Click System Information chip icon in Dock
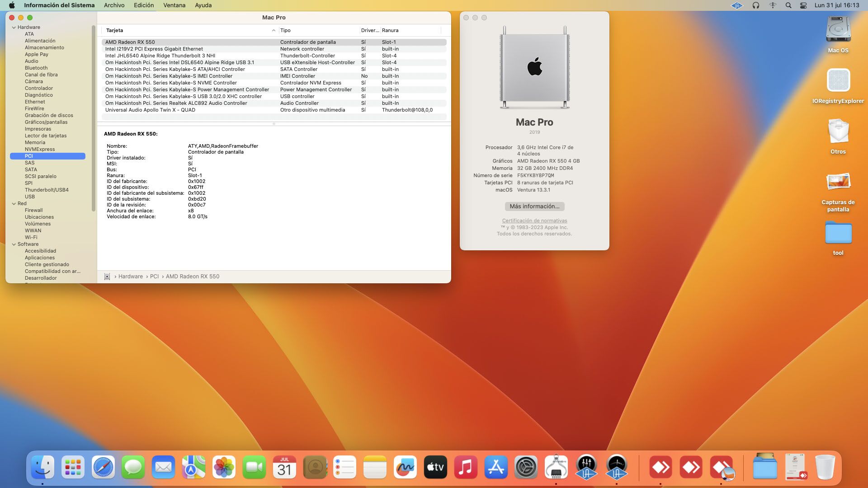Screen dimensions: 868x488 point(556,467)
